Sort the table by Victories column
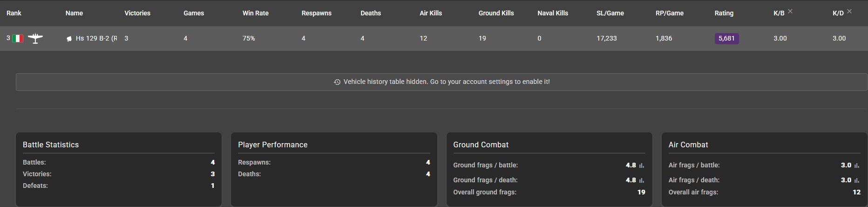 point(137,13)
